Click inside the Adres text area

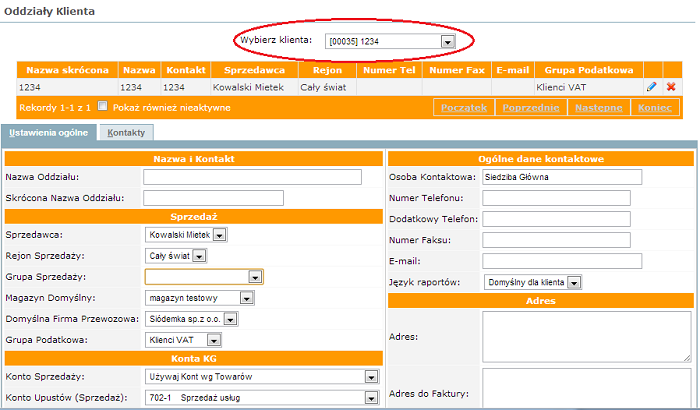click(x=587, y=337)
